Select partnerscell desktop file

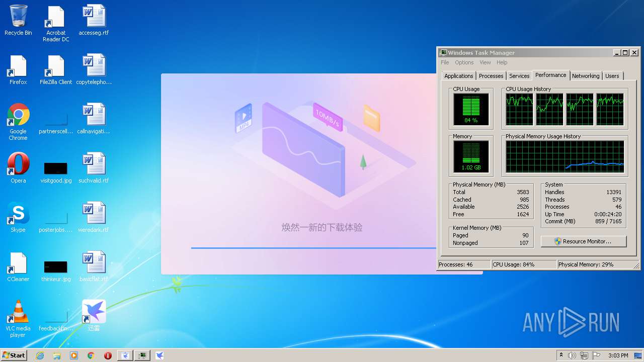[x=56, y=122]
